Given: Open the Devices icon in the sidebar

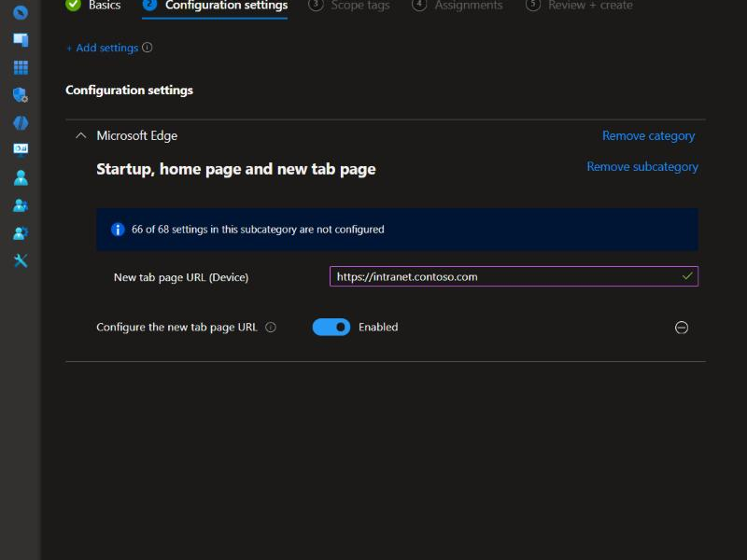Looking at the screenshot, I should (x=21, y=39).
